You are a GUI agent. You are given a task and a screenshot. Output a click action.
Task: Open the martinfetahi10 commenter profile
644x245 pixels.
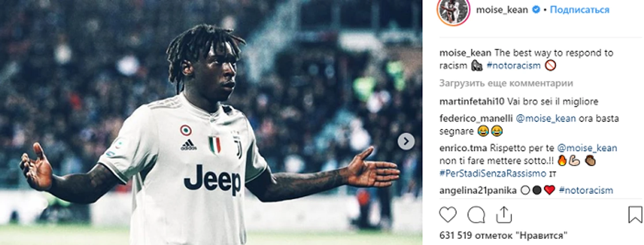(x=472, y=102)
